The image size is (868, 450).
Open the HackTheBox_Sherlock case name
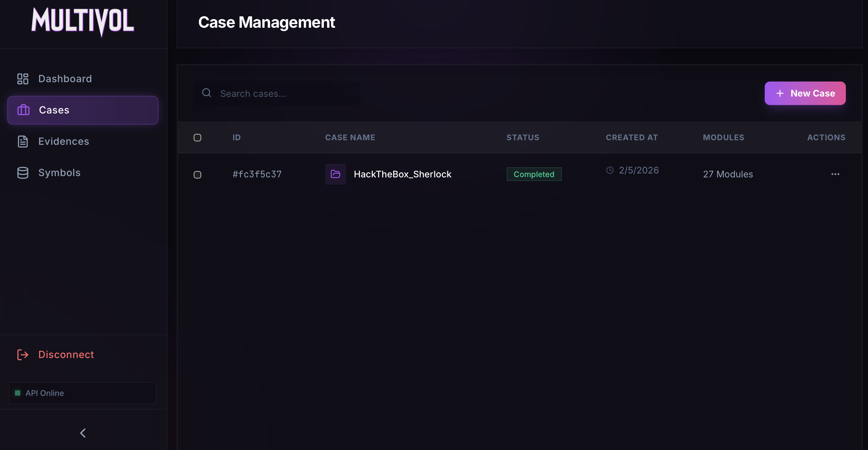click(x=402, y=174)
